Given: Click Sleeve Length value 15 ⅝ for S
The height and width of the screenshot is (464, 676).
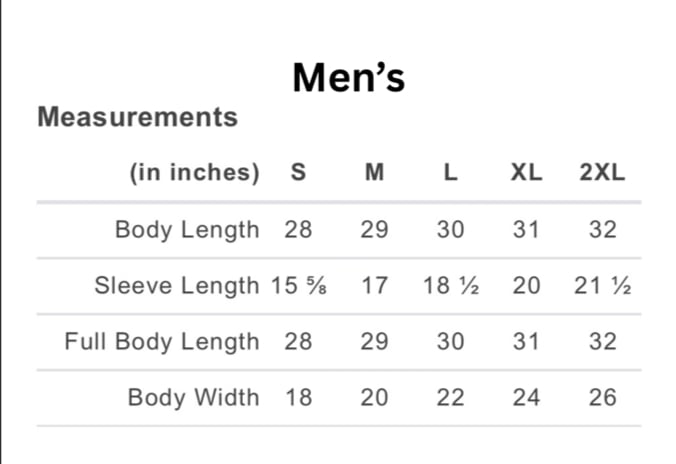Looking at the screenshot, I should pyautogui.click(x=299, y=285).
